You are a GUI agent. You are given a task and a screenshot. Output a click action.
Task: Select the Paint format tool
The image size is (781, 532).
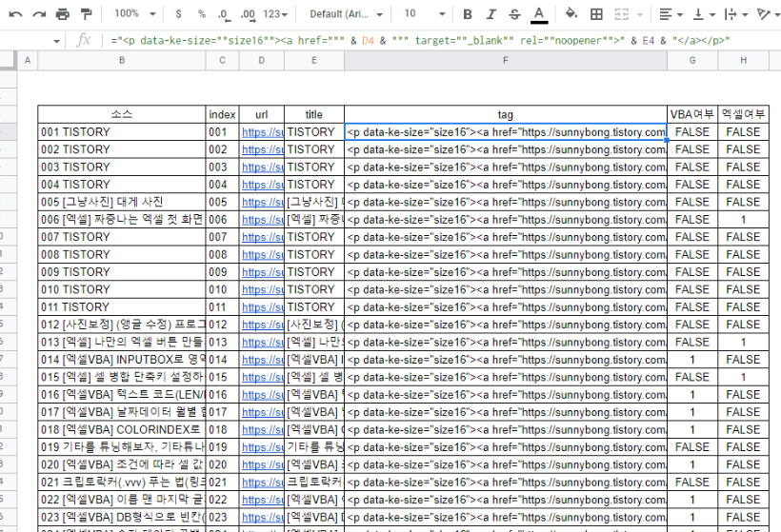[x=86, y=14]
